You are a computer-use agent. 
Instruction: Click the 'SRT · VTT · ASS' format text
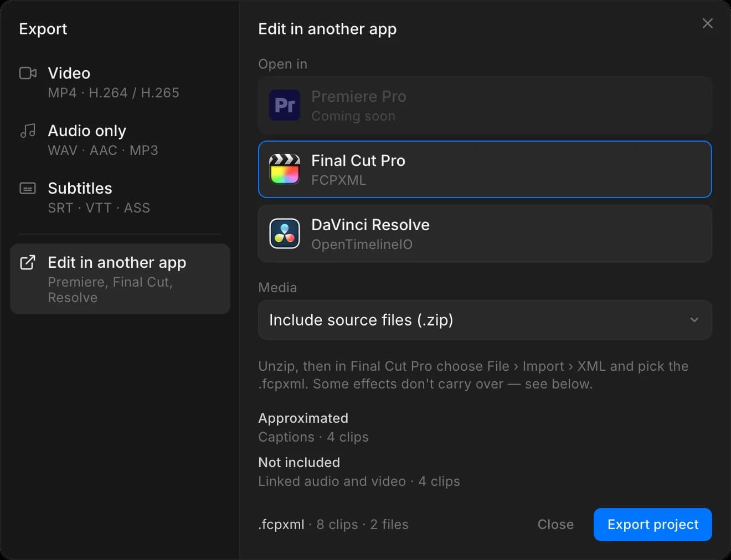(99, 208)
